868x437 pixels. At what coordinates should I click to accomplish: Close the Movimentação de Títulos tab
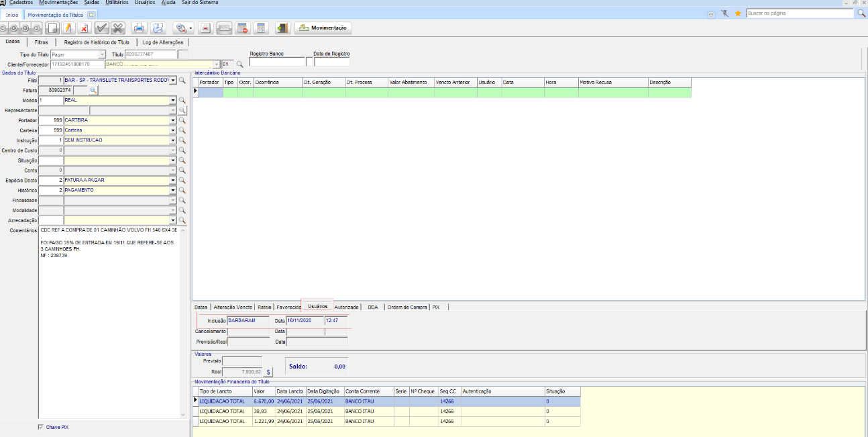(x=91, y=14)
